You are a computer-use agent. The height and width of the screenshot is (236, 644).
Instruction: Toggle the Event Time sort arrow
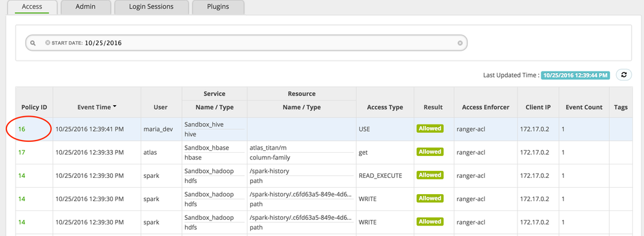point(115,106)
